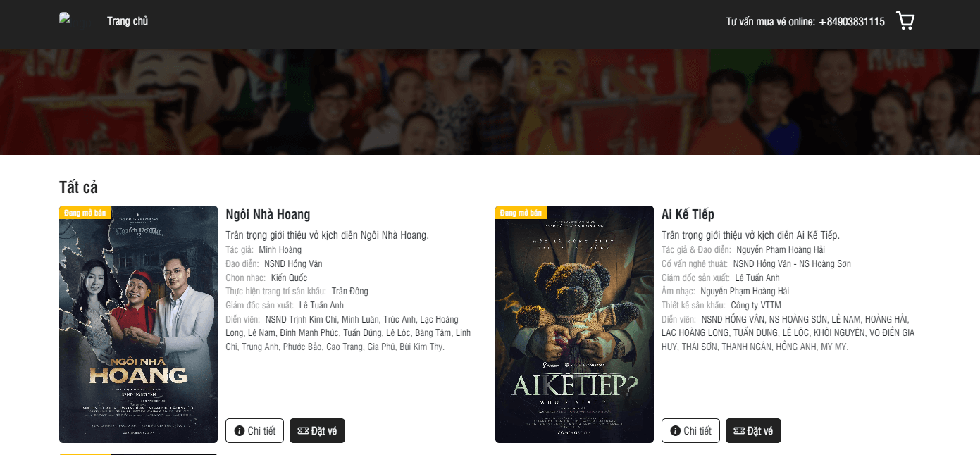Click ticket icon in Ai Kế Tiếp Đặt vé
This screenshot has height=455, width=980.
pos(739,431)
